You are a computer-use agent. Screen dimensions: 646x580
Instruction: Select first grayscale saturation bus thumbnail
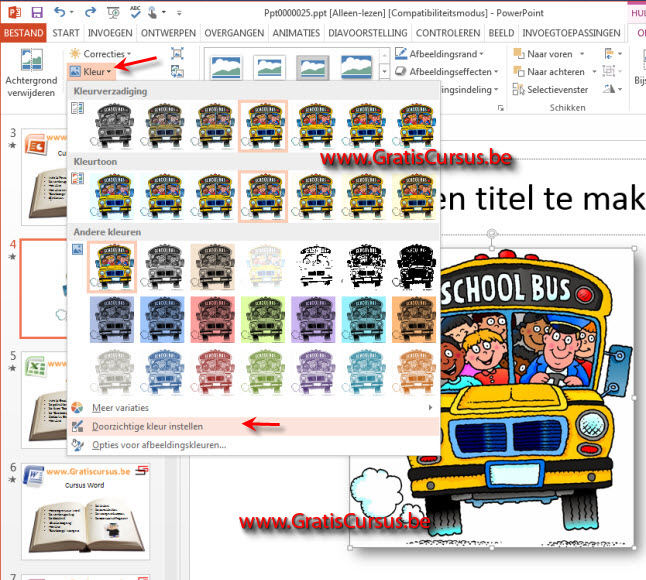[113, 126]
